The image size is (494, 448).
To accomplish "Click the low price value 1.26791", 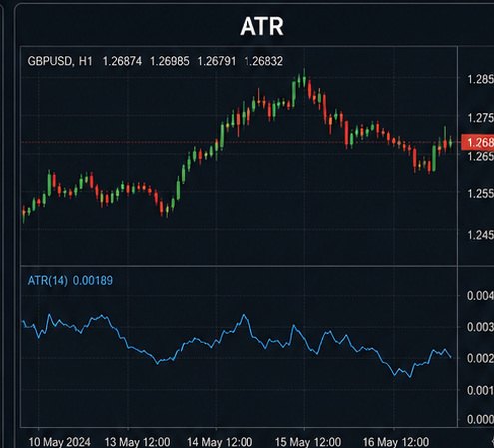I will point(217,61).
